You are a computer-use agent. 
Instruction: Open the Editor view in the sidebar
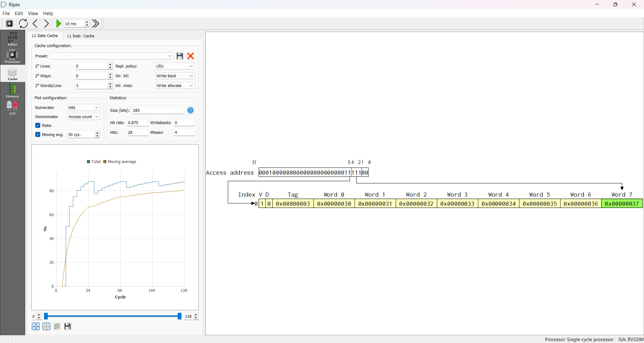tap(13, 39)
